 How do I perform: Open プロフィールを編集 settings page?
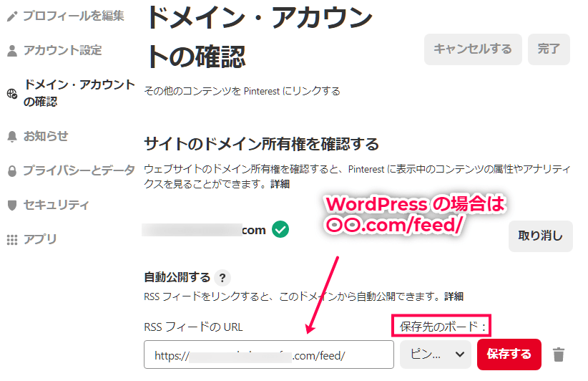[74, 16]
